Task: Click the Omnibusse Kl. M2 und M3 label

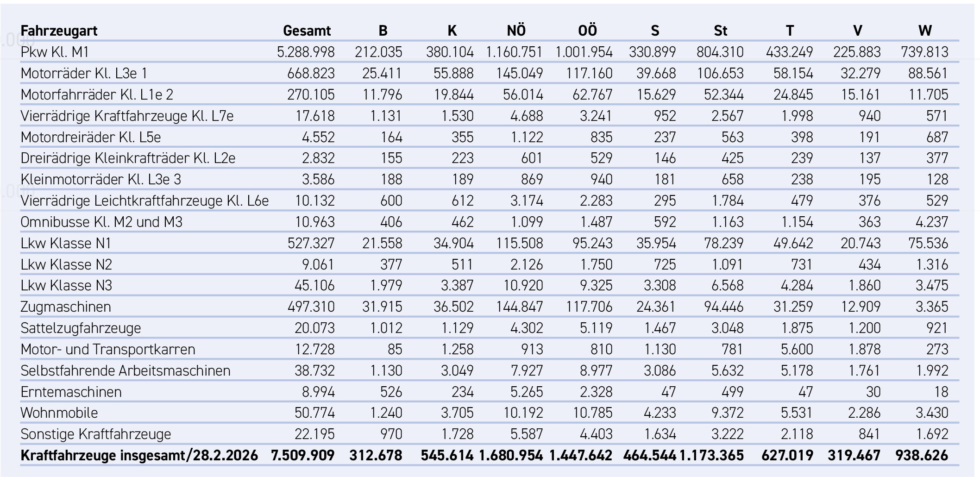Action: pyautogui.click(x=101, y=222)
